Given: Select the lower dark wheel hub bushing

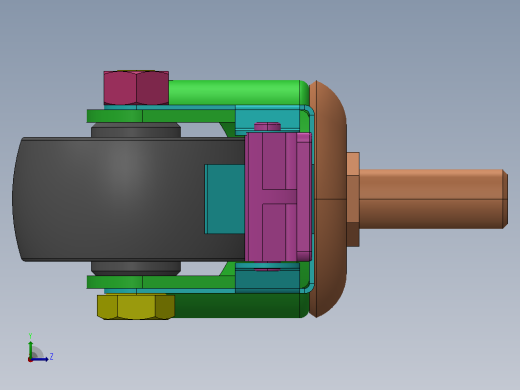Looking at the screenshot, I should [136, 268].
